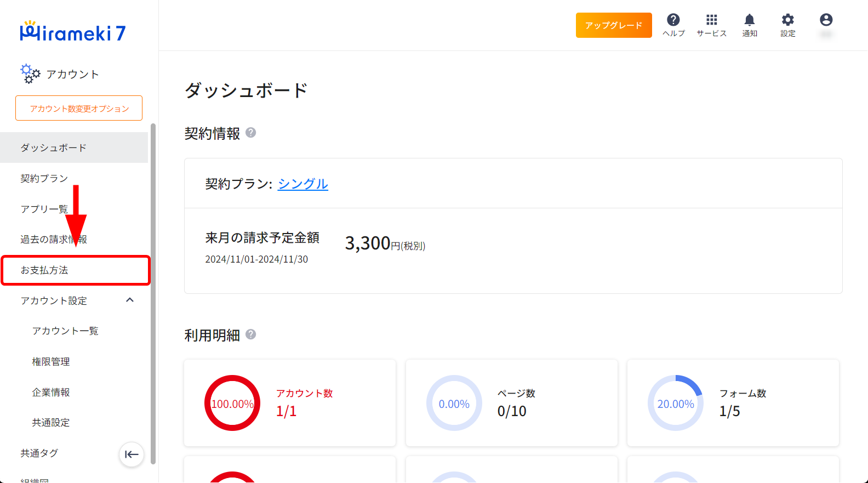Click the Hirameki 7 logo
868x483 pixels.
tap(73, 32)
